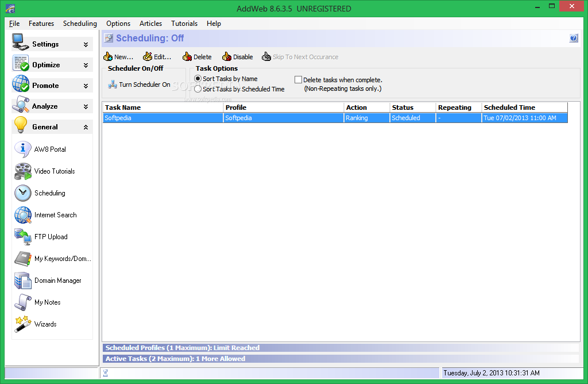Click the Analyze magnifier icon in sidebar
The width and height of the screenshot is (588, 384).
[21, 105]
